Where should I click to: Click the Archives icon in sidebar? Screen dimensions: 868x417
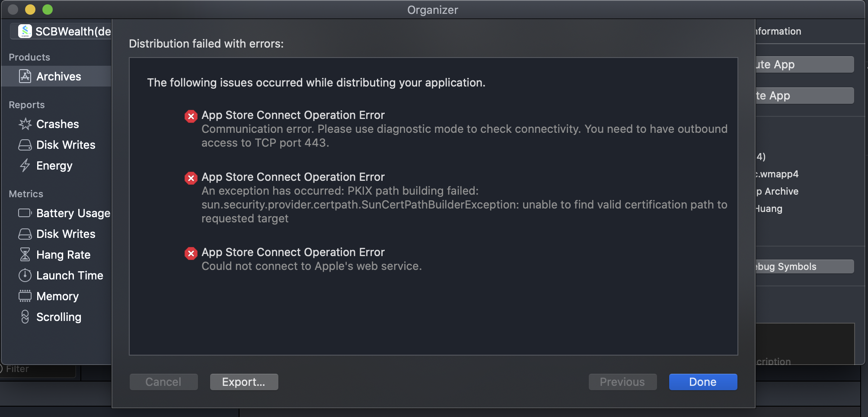click(25, 76)
